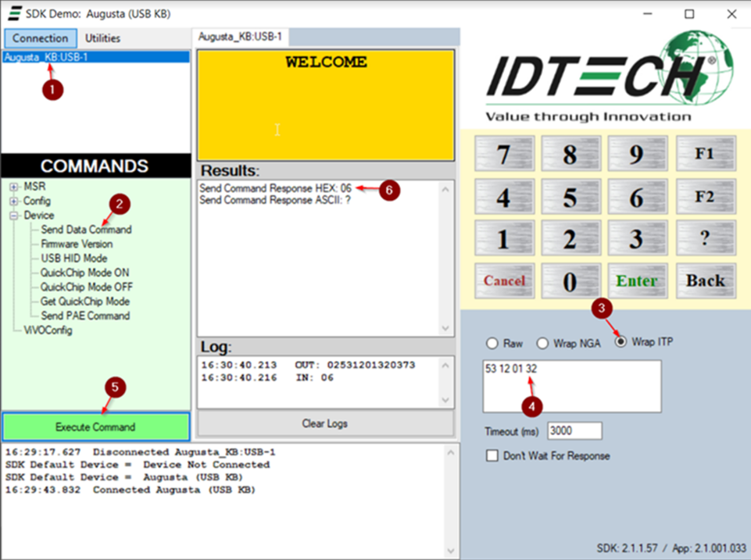Viewport: 751px width, 560px height.
Task: Click the Connected Augusta (USB KB) console line
Action: pyautogui.click(x=131, y=490)
